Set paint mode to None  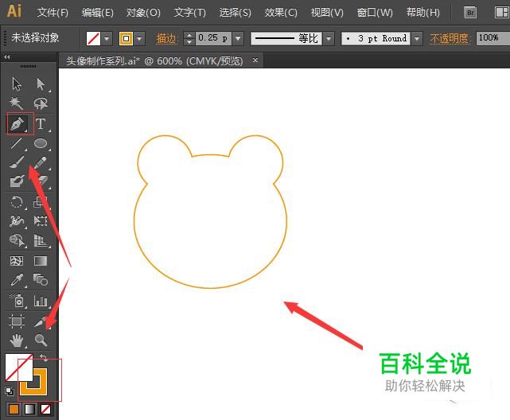pyautogui.click(x=46, y=409)
